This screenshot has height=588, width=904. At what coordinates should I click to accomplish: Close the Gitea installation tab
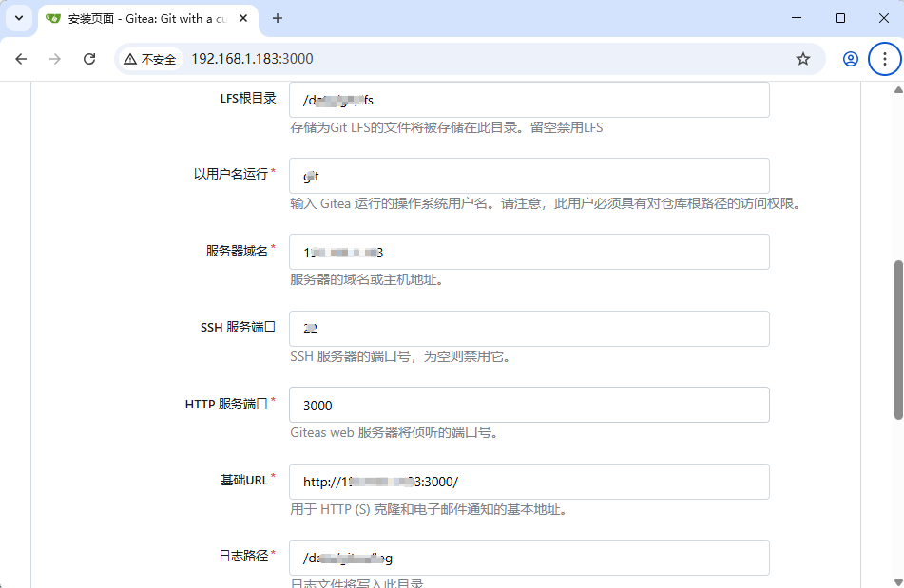tap(243, 18)
